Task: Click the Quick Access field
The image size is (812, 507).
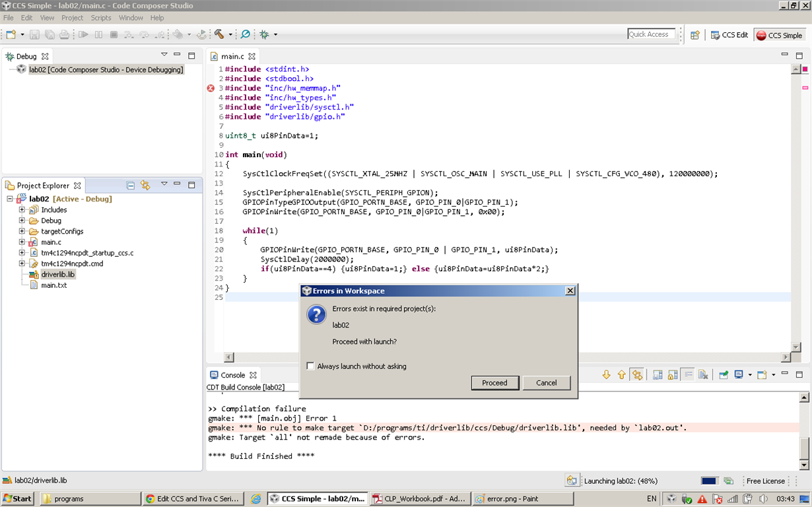Action: [x=651, y=34]
